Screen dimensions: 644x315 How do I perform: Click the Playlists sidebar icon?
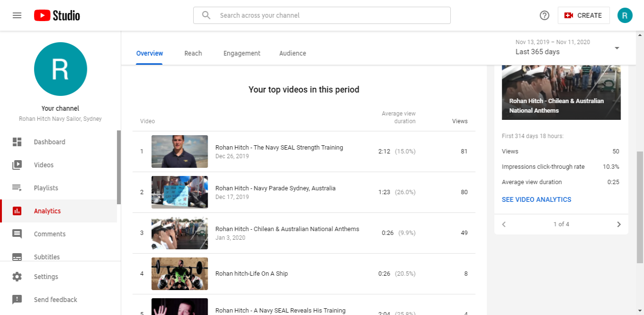pyautogui.click(x=17, y=188)
